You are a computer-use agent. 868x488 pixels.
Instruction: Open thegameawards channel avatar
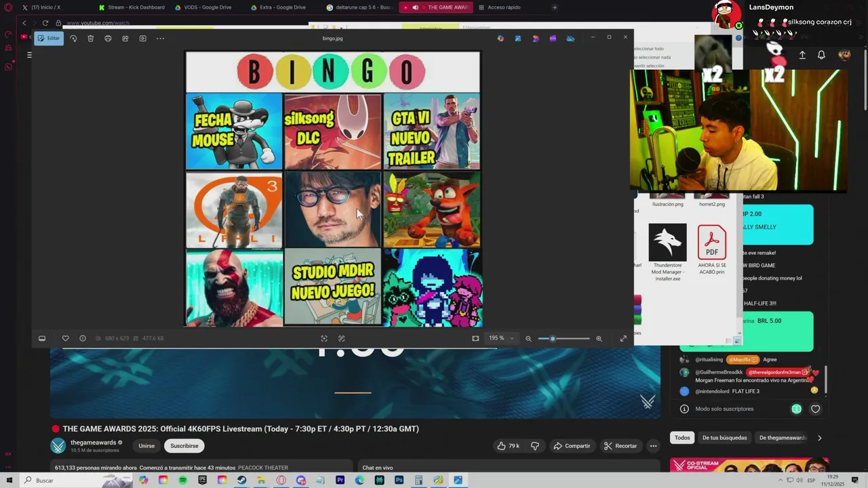[x=58, y=446]
